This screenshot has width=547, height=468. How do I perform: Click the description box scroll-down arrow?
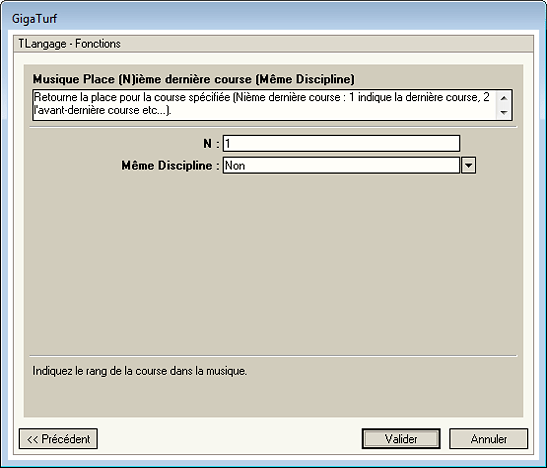tap(503, 112)
